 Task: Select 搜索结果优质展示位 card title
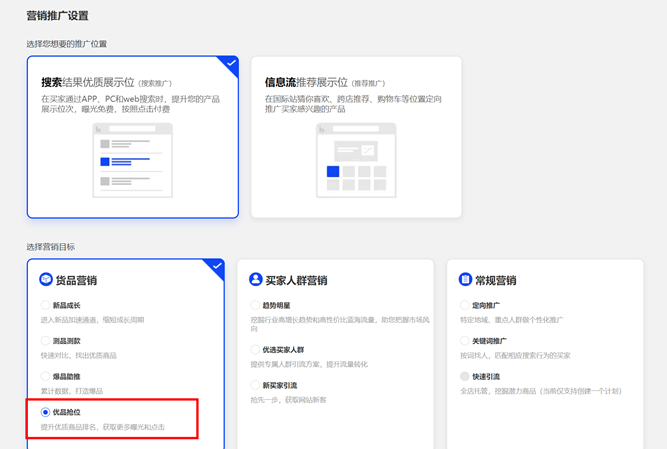point(106,83)
